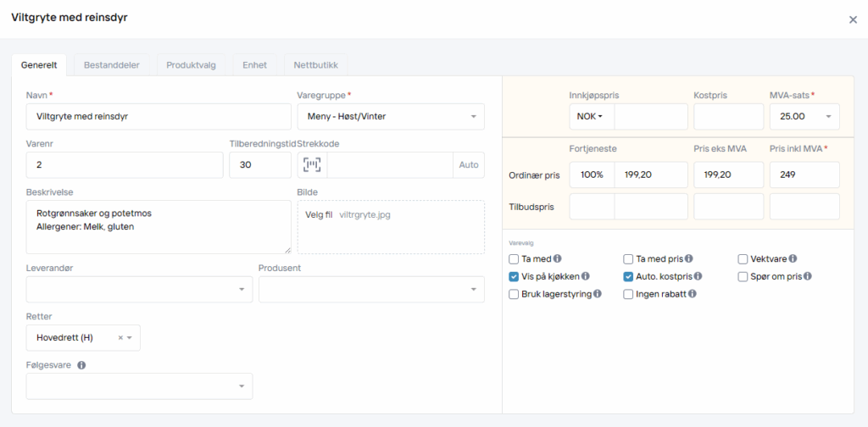Remove Hovedrett (H) with the x icon

120,337
